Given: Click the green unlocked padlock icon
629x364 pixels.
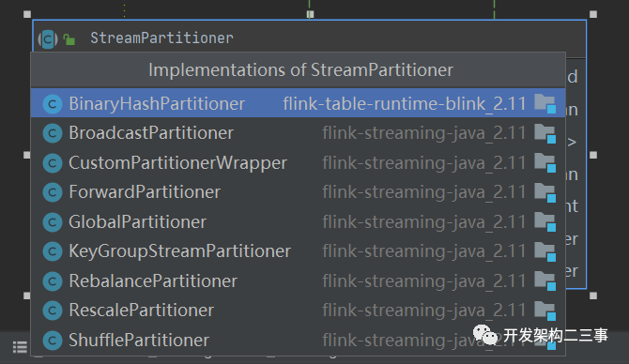Looking at the screenshot, I should (x=69, y=39).
